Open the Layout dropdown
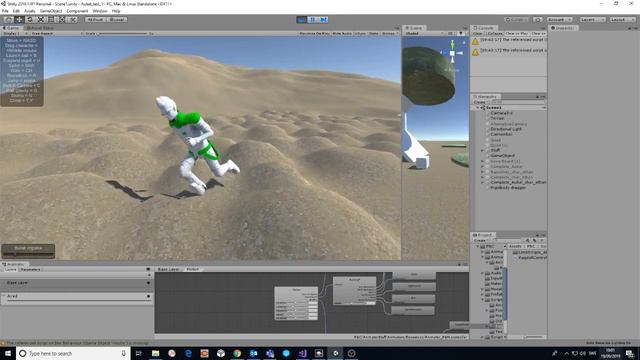640x360 pixels. [x=622, y=20]
